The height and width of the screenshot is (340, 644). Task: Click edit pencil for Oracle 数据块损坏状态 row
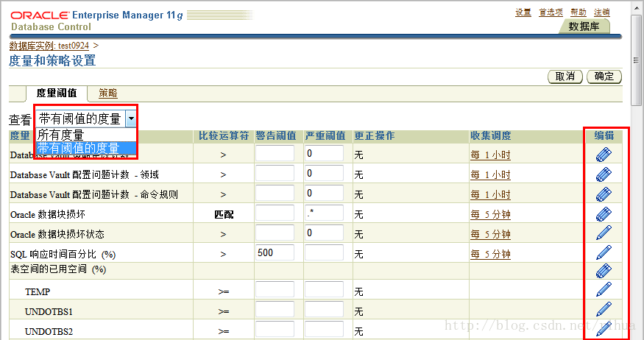[x=604, y=233]
